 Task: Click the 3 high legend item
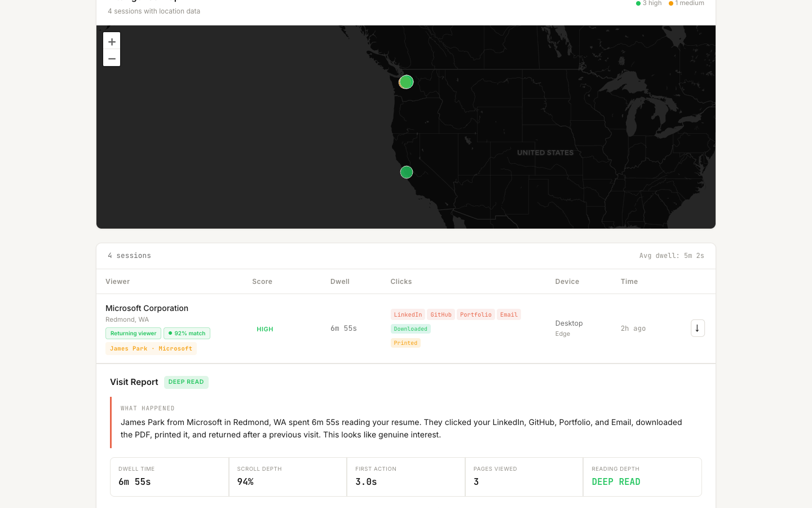pyautogui.click(x=649, y=3)
